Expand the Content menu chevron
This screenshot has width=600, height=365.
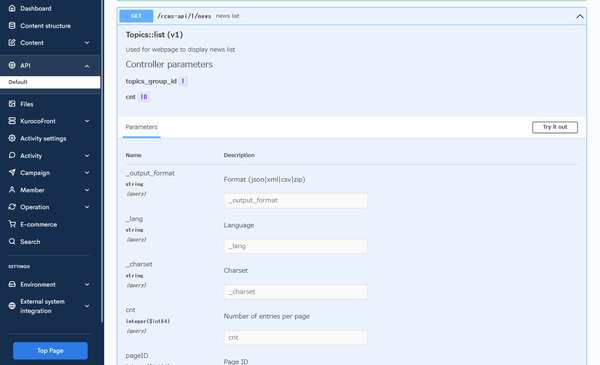87,43
